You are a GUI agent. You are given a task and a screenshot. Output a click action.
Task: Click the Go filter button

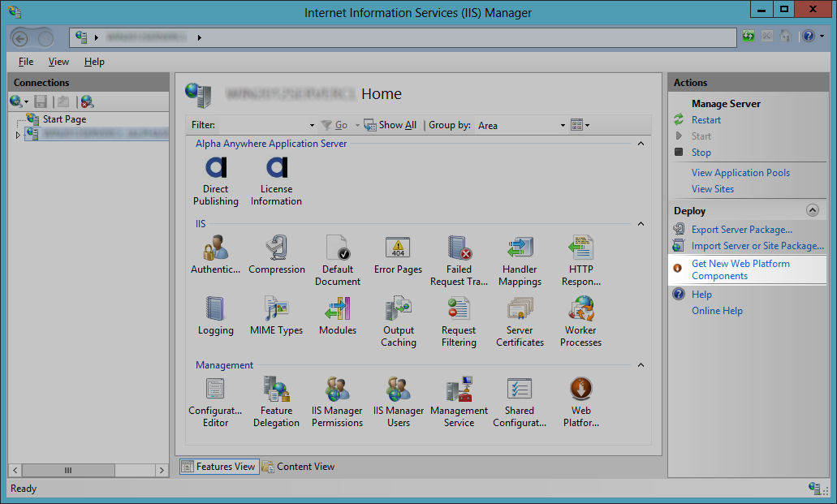pos(334,125)
